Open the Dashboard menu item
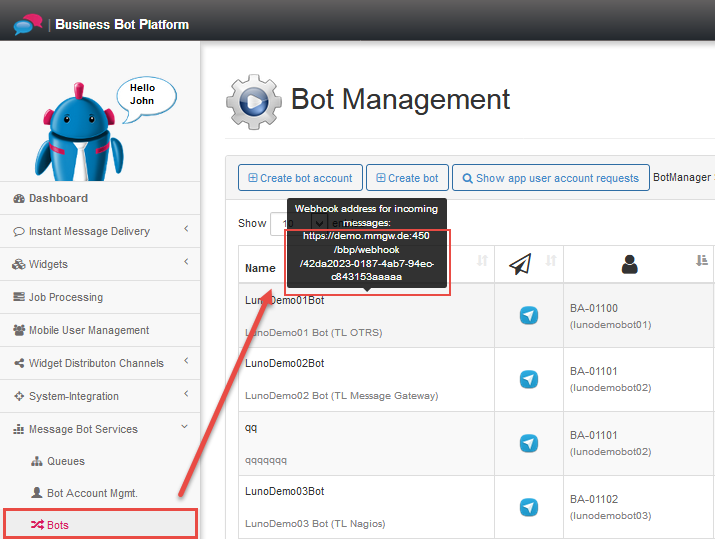This screenshot has width=715, height=539. [58, 198]
